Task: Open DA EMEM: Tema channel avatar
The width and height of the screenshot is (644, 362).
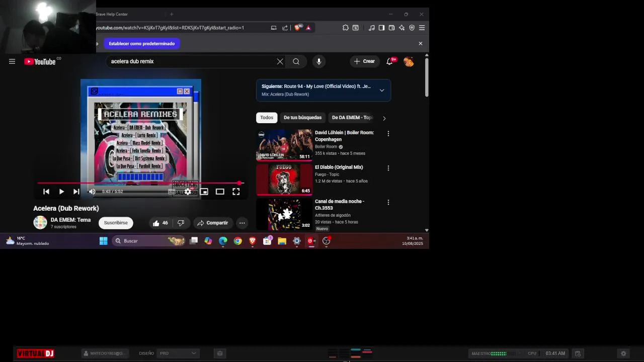Action: (x=40, y=222)
